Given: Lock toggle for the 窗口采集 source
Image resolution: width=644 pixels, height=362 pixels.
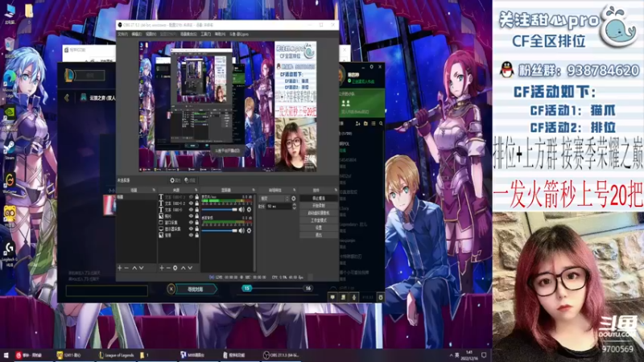Looking at the screenshot, I should point(196,223).
